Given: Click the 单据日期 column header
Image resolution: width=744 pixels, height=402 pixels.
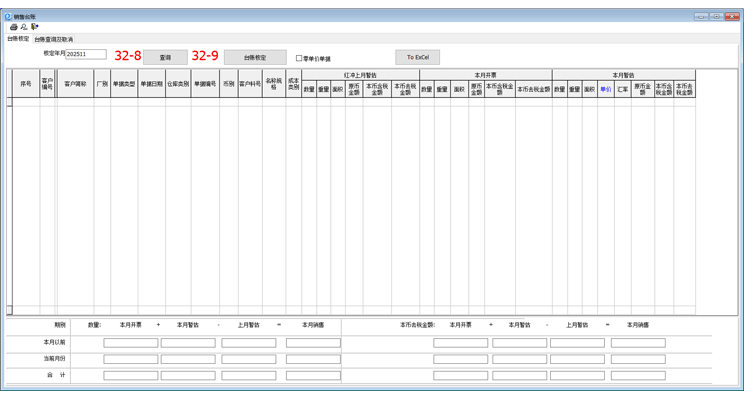Looking at the screenshot, I should coord(151,85).
